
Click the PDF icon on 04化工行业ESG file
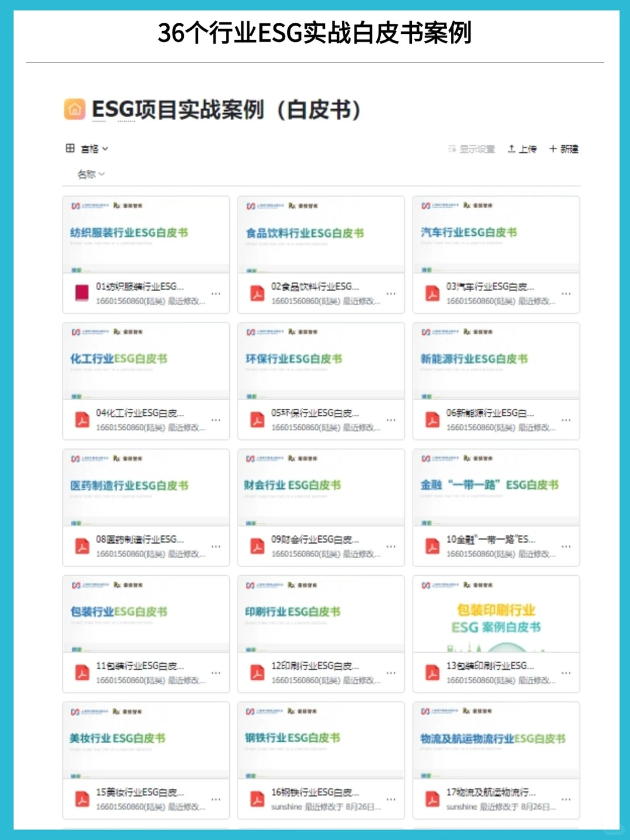point(82,419)
